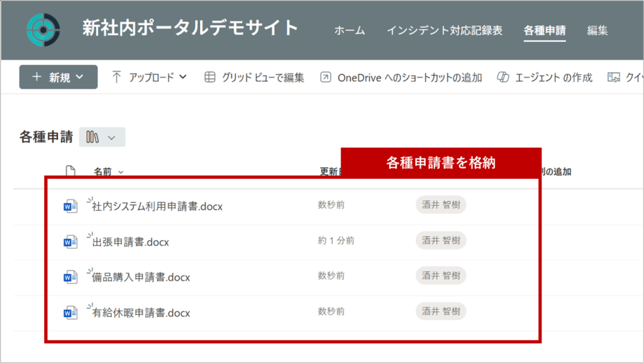
Task: Click 約 1 分前 modified time
Action: (x=336, y=240)
